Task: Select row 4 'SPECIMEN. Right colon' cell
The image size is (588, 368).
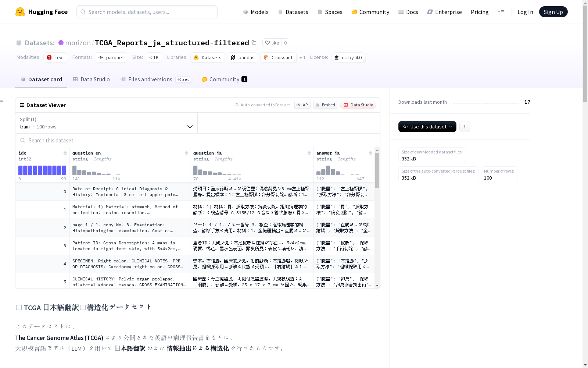Action: tap(130, 264)
